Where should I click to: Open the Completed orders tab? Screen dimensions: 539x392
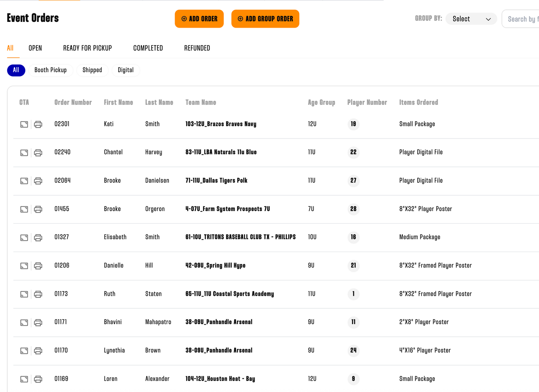(148, 48)
